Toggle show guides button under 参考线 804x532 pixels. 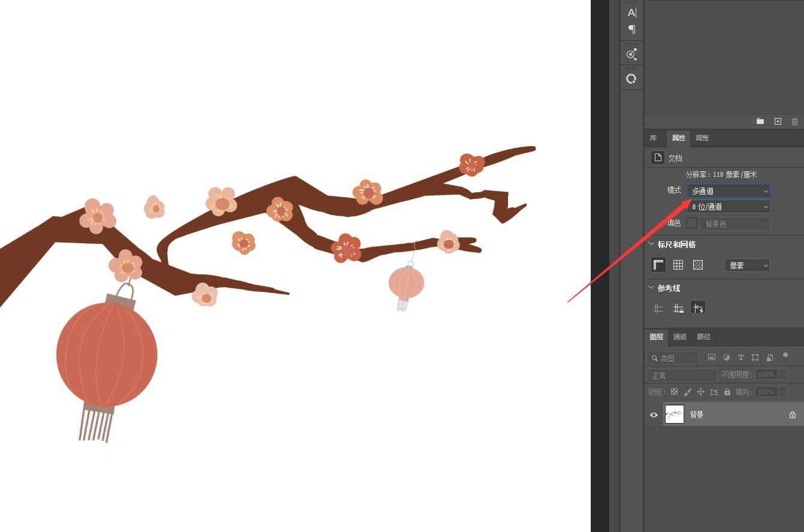pyautogui.click(x=658, y=308)
